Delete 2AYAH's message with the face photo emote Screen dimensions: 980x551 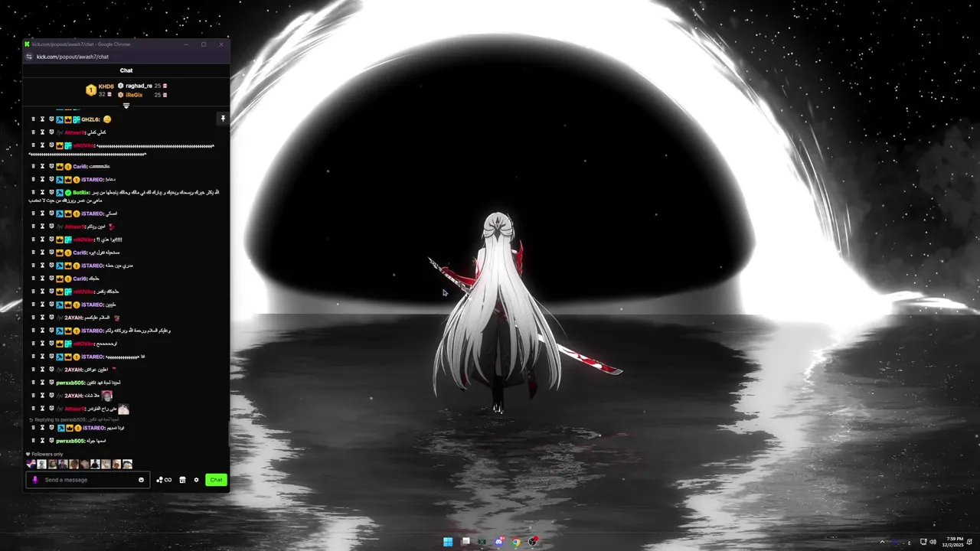pos(33,396)
